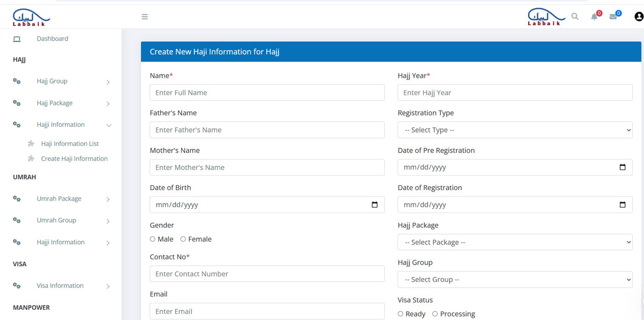The width and height of the screenshot is (644, 320).
Task: Open the notifications bell icon
Action: (594, 17)
